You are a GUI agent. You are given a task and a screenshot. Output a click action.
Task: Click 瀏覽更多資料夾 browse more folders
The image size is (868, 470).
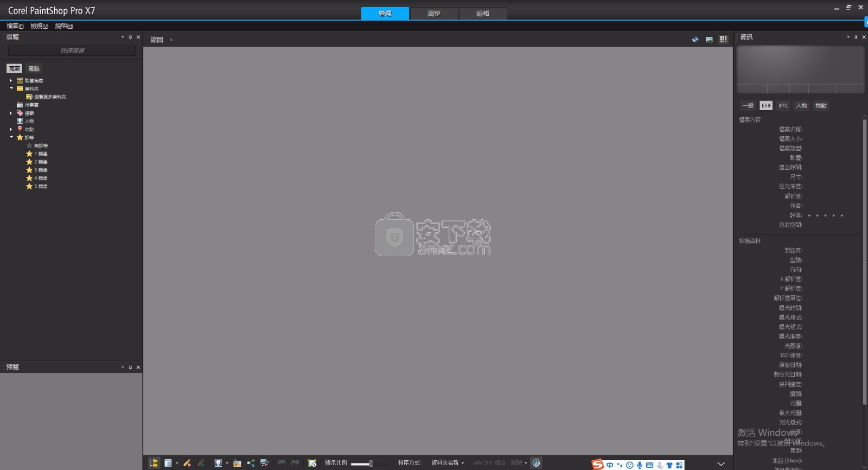tap(50, 97)
